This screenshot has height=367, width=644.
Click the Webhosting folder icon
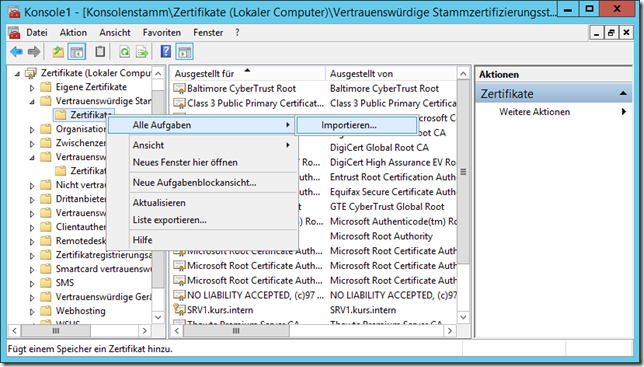pyautogui.click(x=46, y=311)
